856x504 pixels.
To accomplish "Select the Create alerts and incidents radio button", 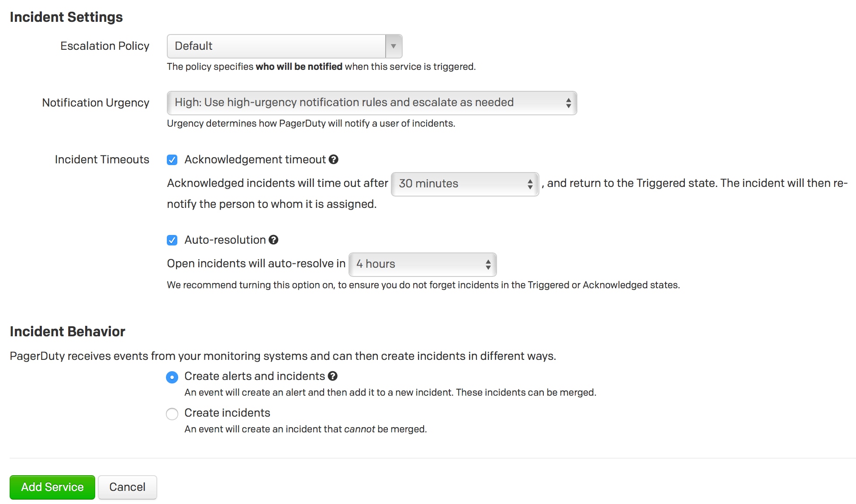I will coord(172,377).
